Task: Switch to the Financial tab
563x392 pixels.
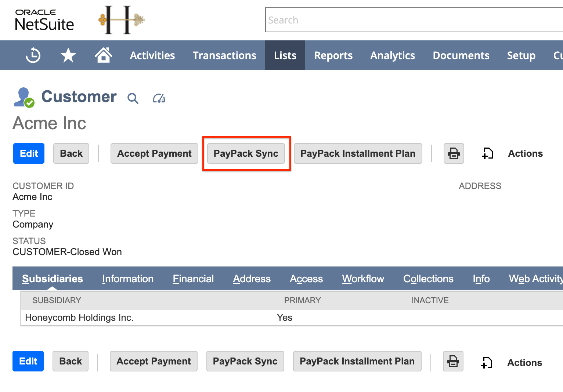Action: (193, 279)
